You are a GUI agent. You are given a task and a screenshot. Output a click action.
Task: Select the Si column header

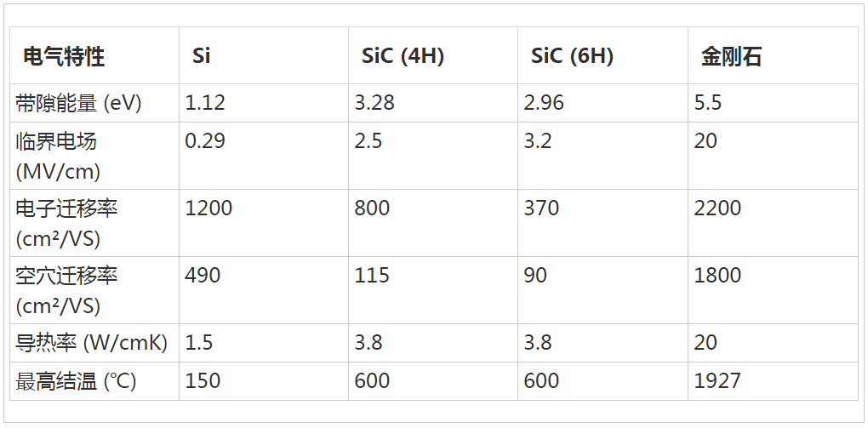tap(202, 57)
